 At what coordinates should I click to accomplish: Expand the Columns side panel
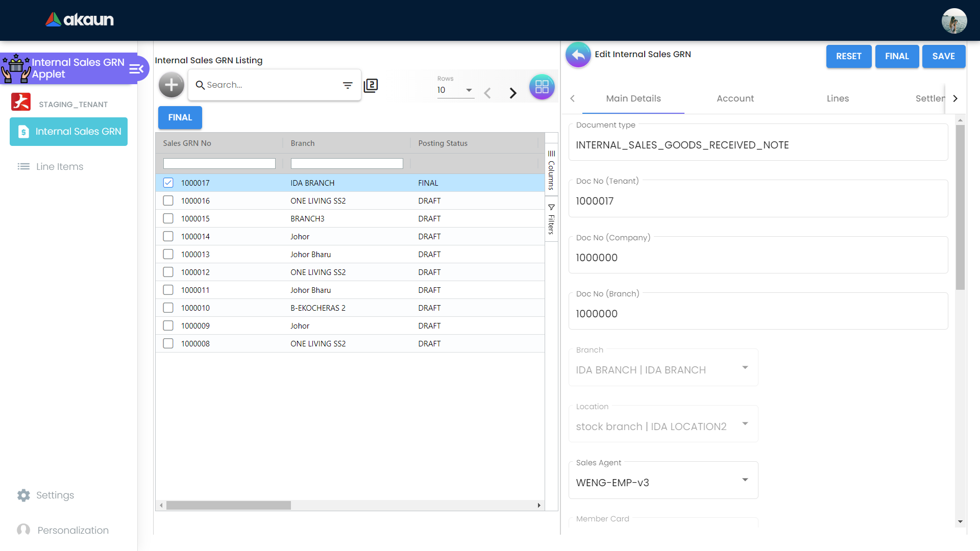[551, 170]
